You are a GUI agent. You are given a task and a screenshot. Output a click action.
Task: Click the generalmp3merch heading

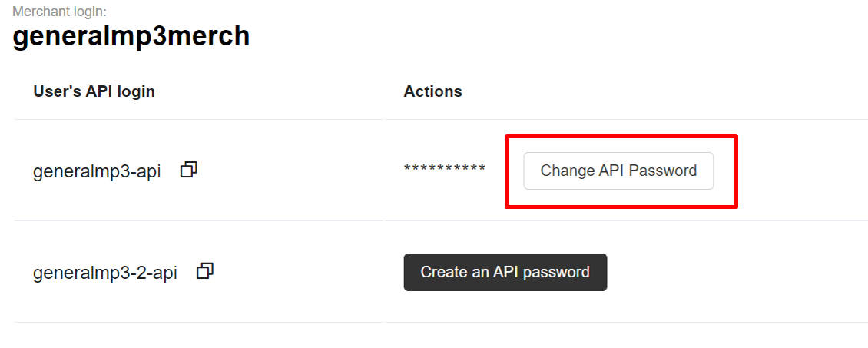pos(131,36)
